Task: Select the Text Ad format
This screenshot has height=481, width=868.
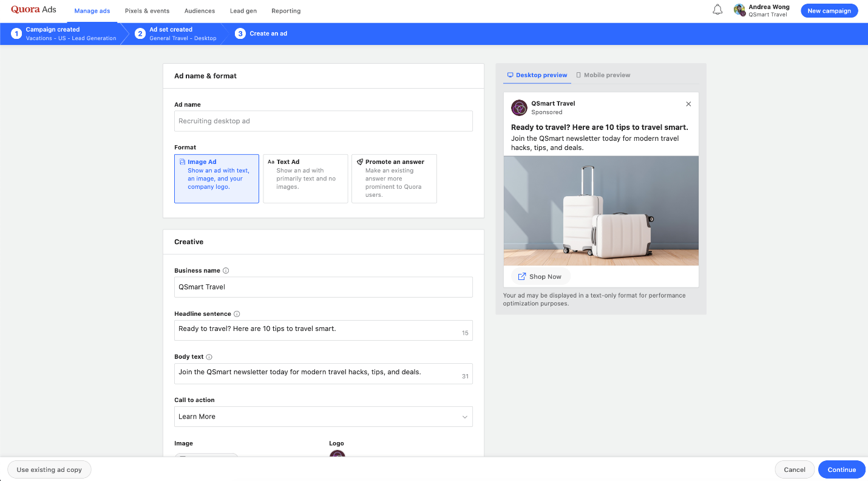Action: (305, 179)
